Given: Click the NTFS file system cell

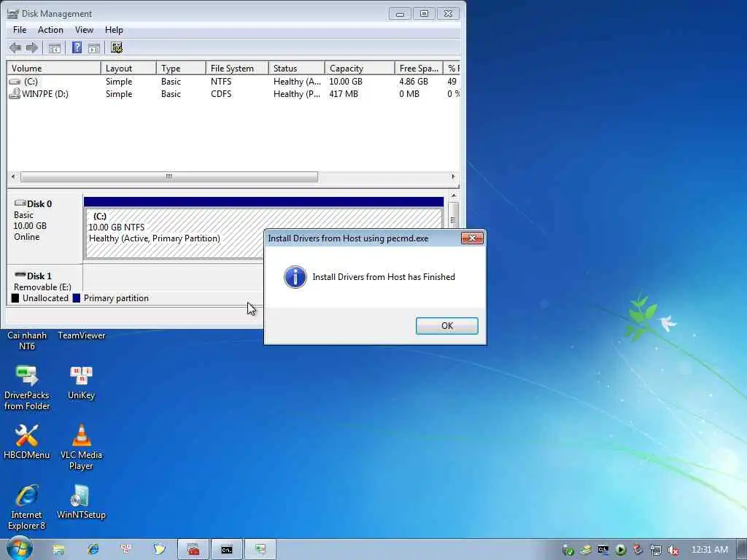Looking at the screenshot, I should tap(221, 82).
